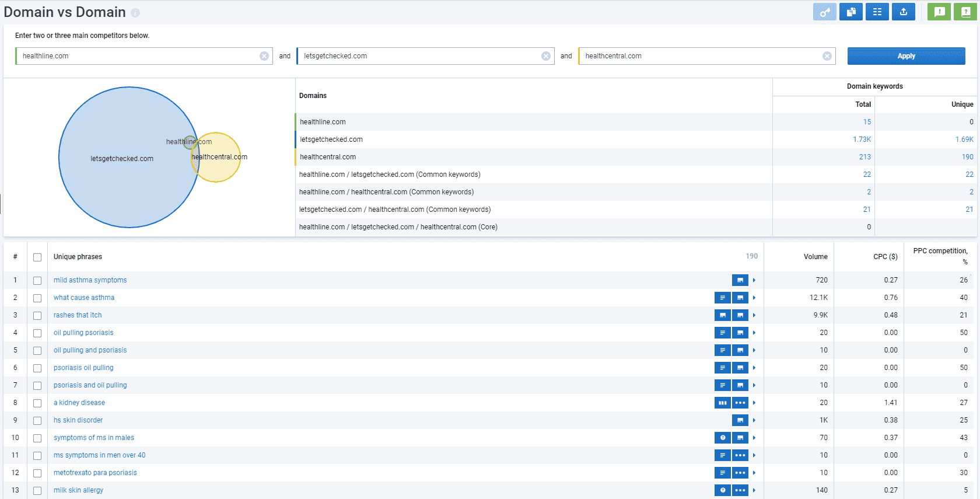Click the snippet lines icon for psoriasis oil pulling
Image resolution: width=980 pixels, height=499 pixels.
(x=723, y=368)
